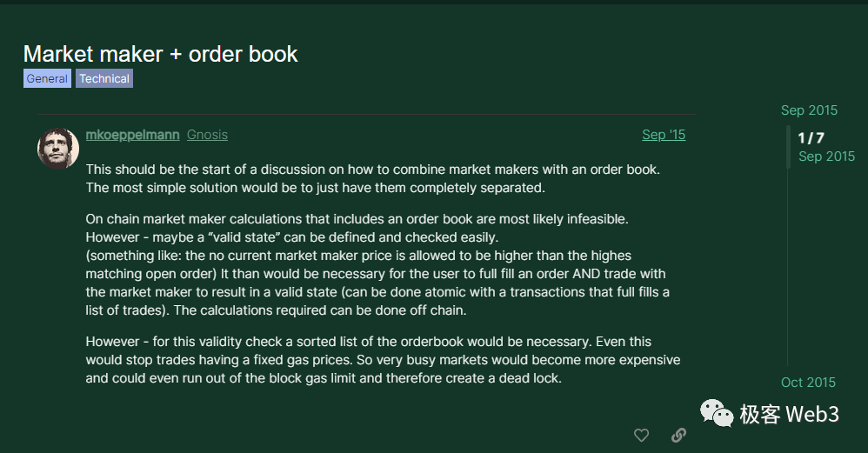Like the post with the heart icon
The height and width of the screenshot is (453, 868).
click(x=641, y=436)
